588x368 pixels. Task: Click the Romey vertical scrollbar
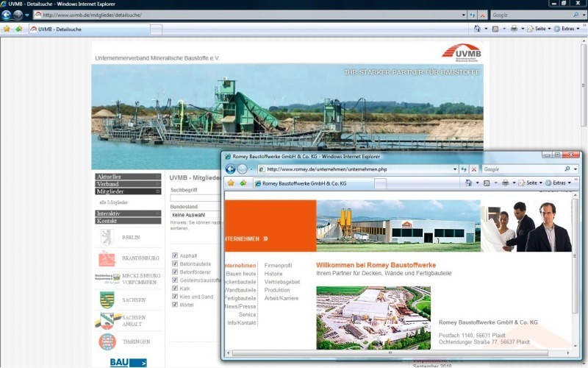click(575, 256)
